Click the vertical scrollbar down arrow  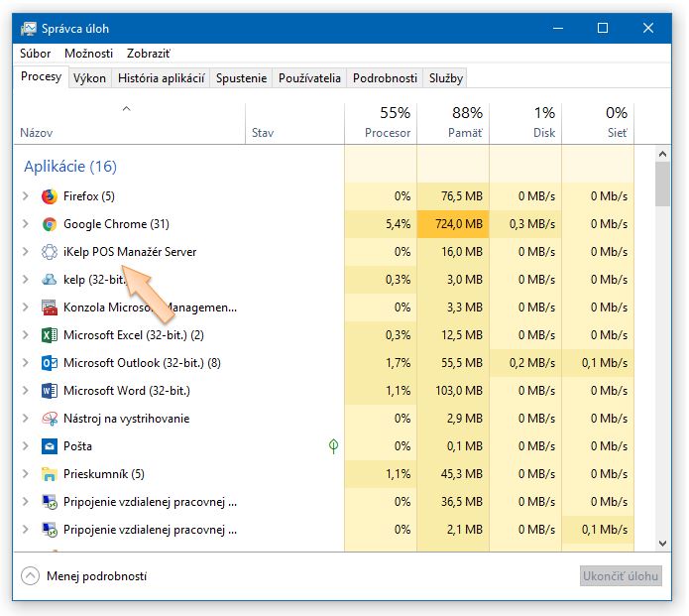(x=663, y=543)
